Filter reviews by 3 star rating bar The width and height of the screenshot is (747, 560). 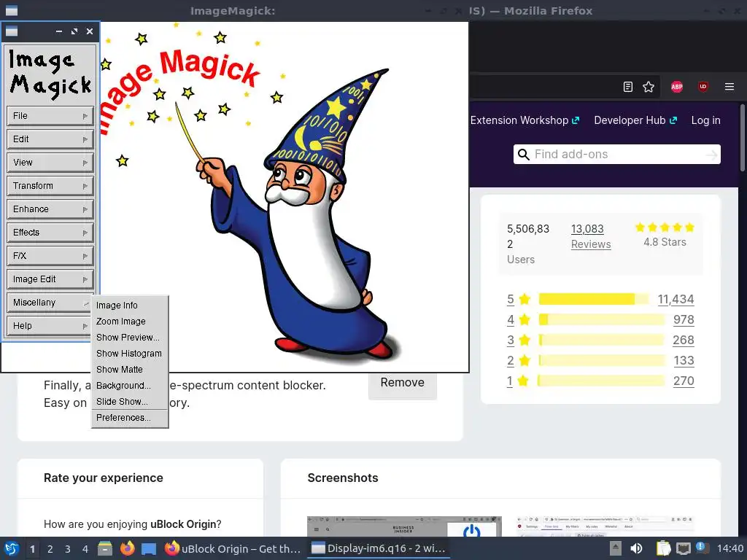(x=602, y=340)
